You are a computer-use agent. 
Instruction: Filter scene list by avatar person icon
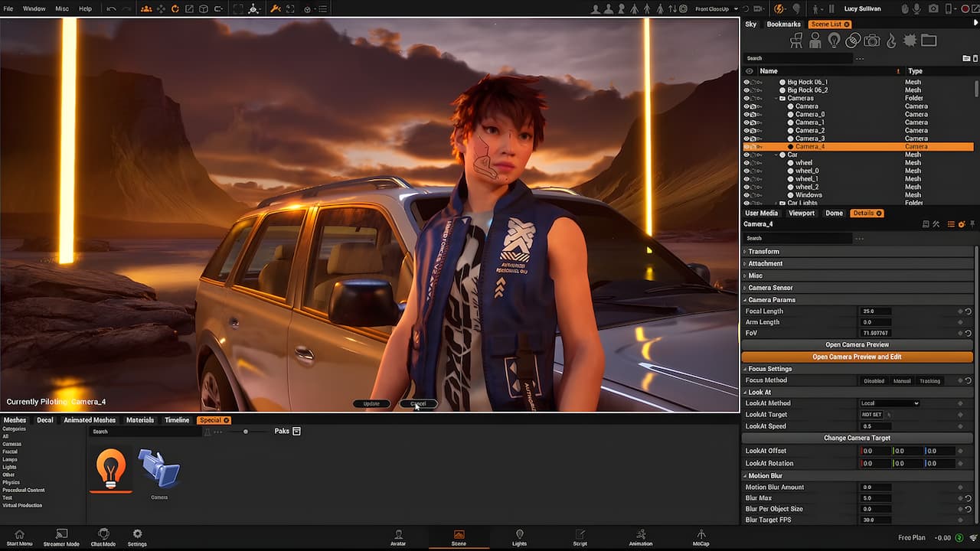[x=815, y=41]
